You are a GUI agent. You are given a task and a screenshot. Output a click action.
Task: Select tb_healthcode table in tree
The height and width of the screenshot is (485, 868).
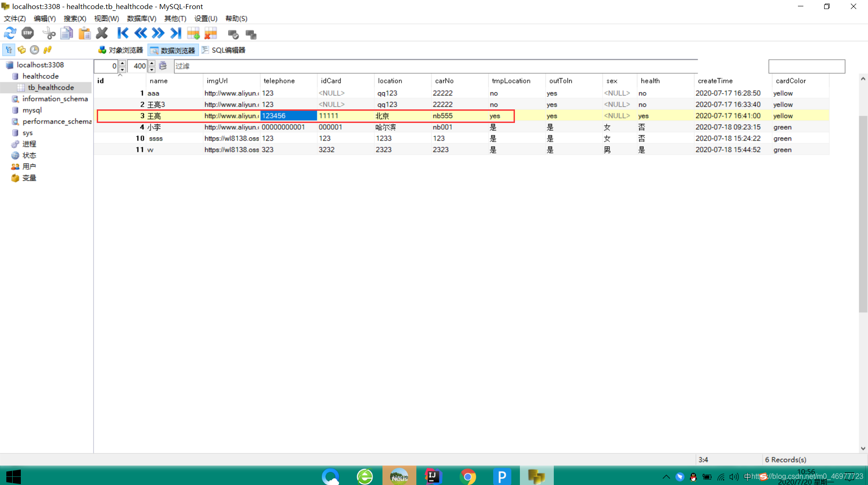pyautogui.click(x=51, y=87)
